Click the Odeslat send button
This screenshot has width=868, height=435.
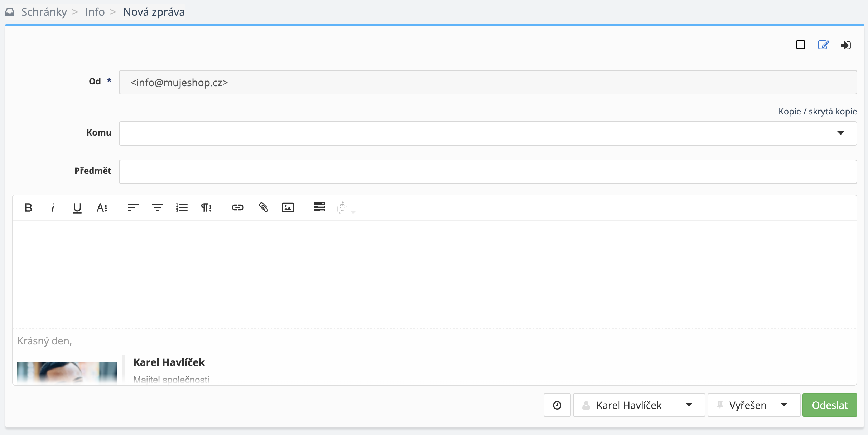point(829,405)
